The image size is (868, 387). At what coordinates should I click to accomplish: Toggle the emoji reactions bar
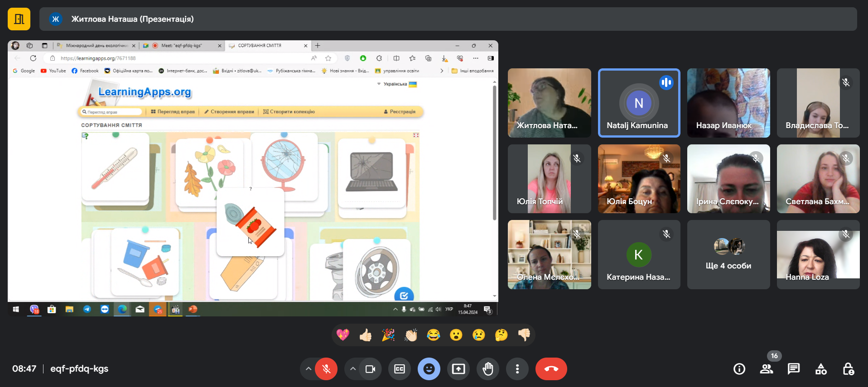[429, 369]
